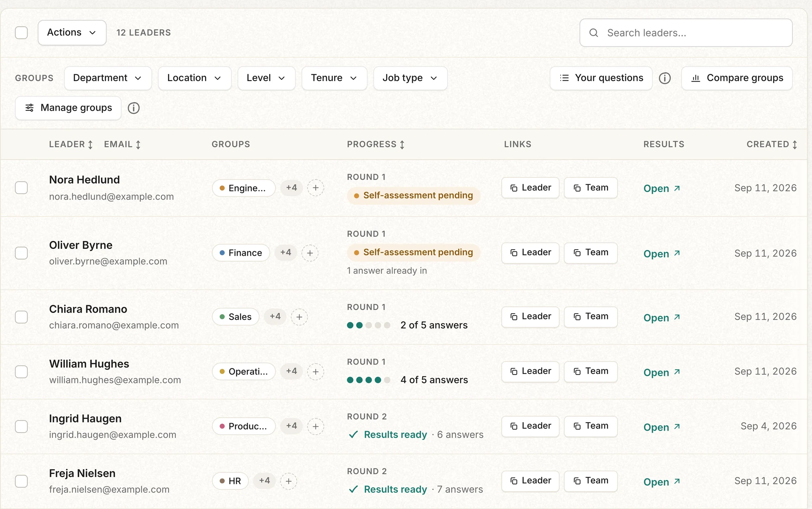Screen dimensions: 812x509
Task: Add a group to Nora Hedlund with plus icon
Action: click(x=315, y=188)
